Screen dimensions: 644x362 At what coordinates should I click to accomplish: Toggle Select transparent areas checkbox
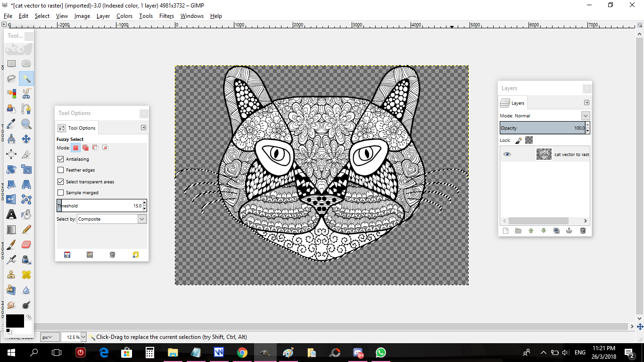(60, 182)
